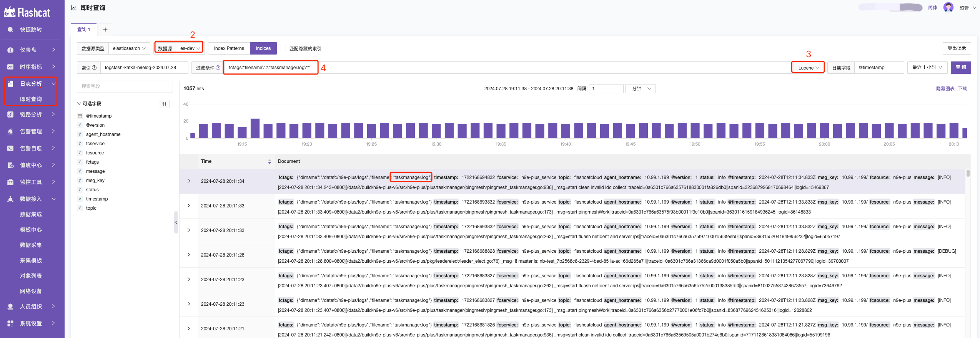Viewport: 980px width, 338px height.
Task: Click the 查询 search button
Action: 960,67
